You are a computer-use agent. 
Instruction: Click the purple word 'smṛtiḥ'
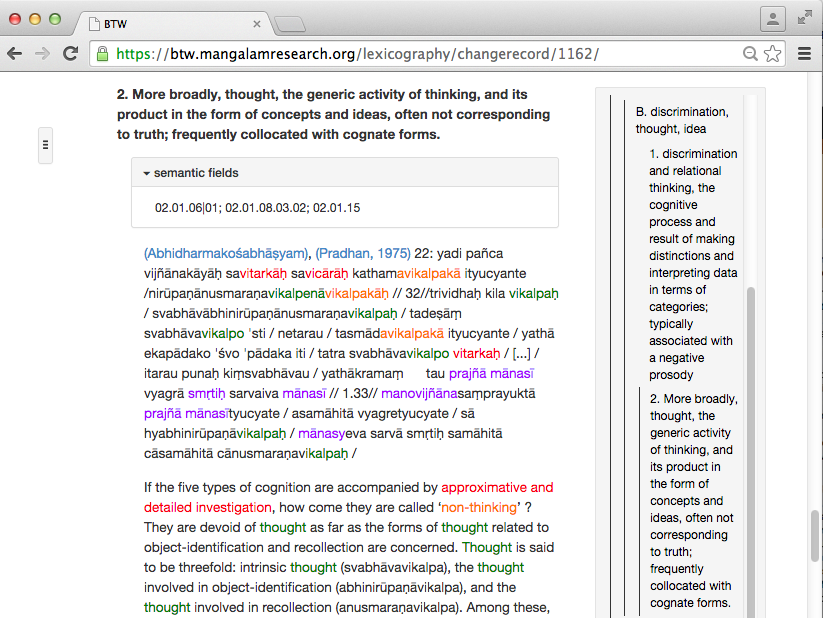(206, 394)
